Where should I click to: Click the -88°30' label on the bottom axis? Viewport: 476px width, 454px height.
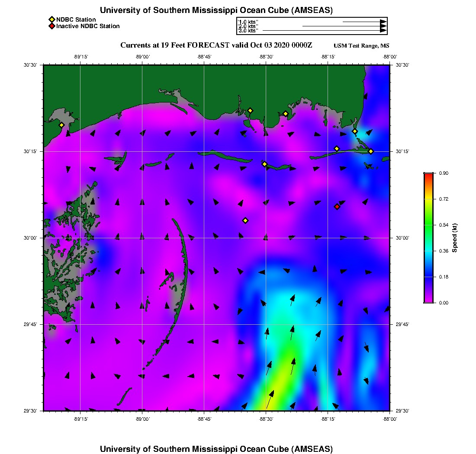tap(266, 419)
